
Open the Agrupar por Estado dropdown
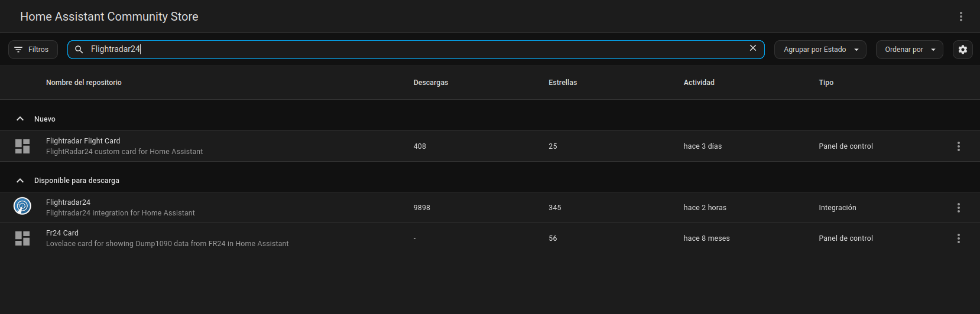coord(820,50)
